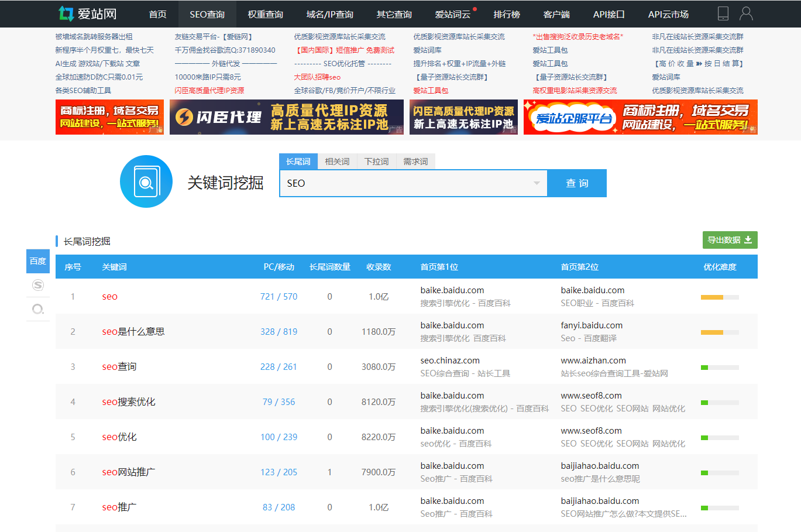Image resolution: width=801 pixels, height=532 pixels.
Task: Open 首页 in top navigation
Action: [157, 14]
